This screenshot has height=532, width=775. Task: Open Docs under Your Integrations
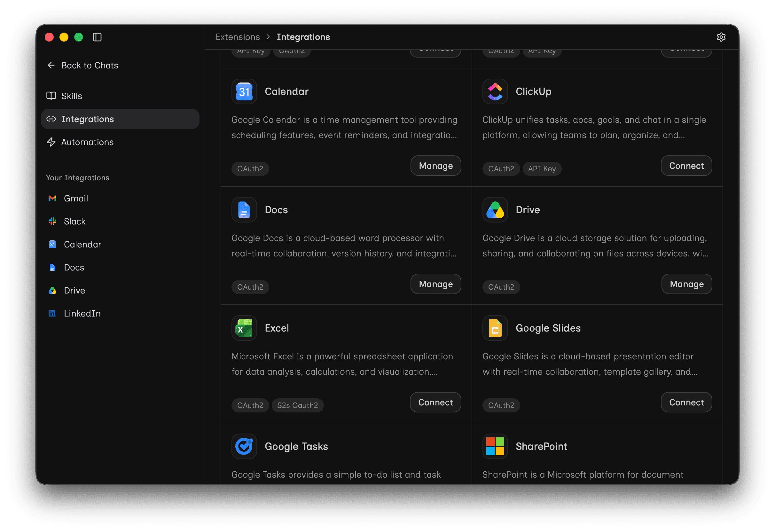click(120, 268)
